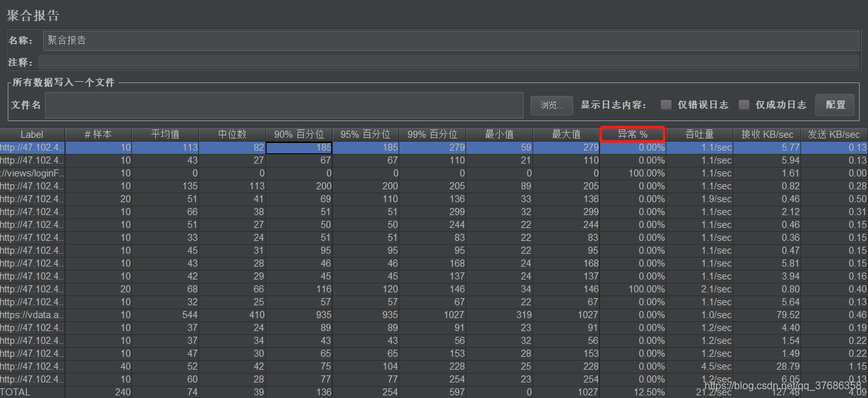The width and height of the screenshot is (868, 398).
Task: Select the TOTAL error rate 12.50%
Action: tap(649, 392)
